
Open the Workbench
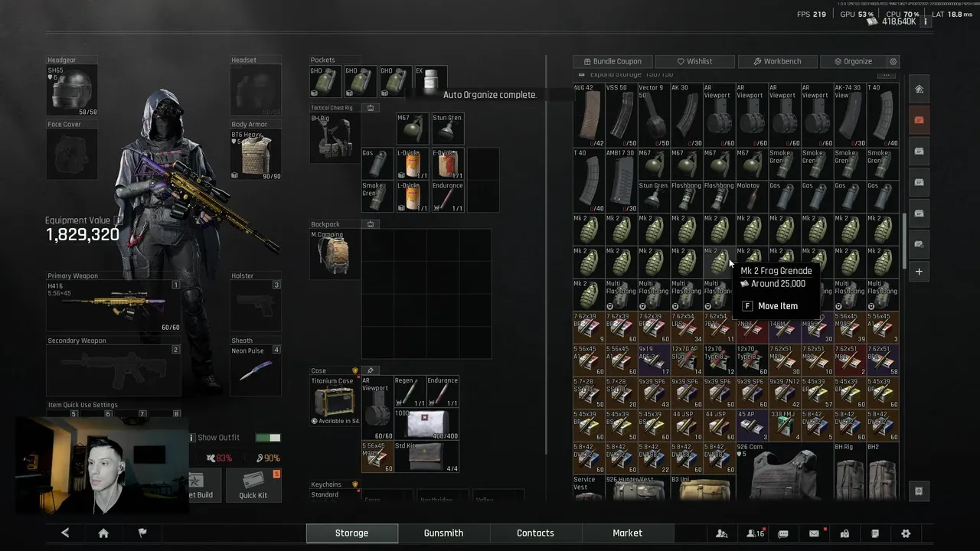(776, 61)
